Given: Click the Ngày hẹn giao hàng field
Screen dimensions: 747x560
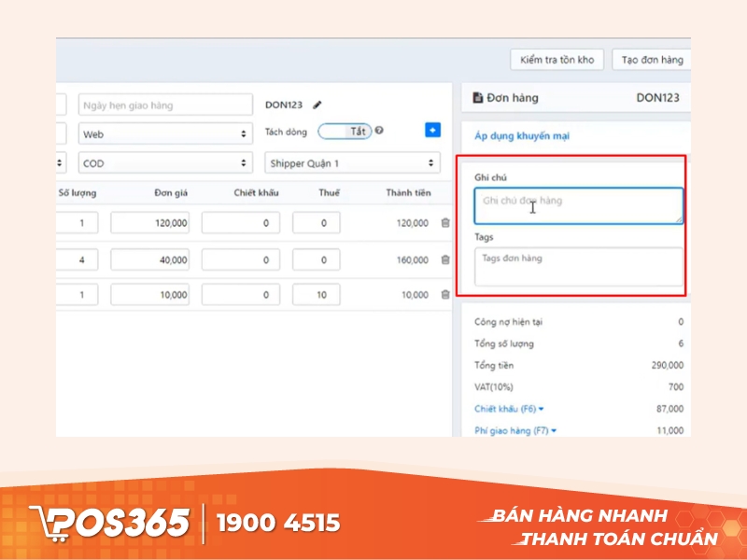Looking at the screenshot, I should pyautogui.click(x=165, y=105).
